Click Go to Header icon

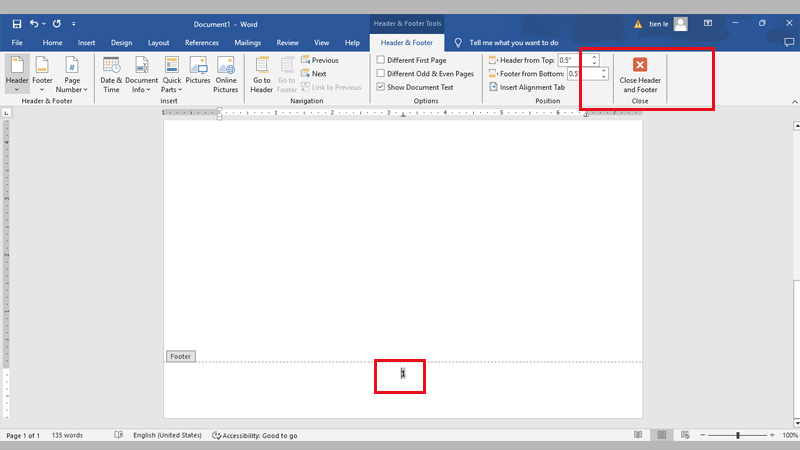pyautogui.click(x=261, y=67)
